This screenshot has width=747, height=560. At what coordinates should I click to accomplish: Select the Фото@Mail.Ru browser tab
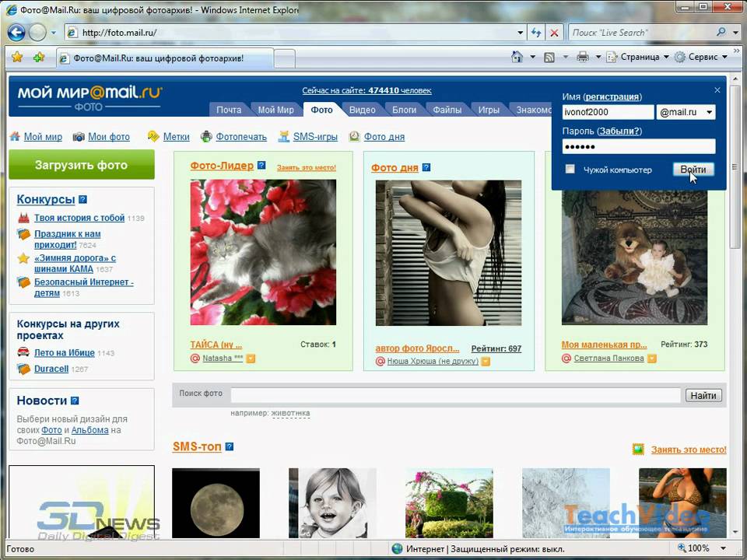click(x=165, y=58)
